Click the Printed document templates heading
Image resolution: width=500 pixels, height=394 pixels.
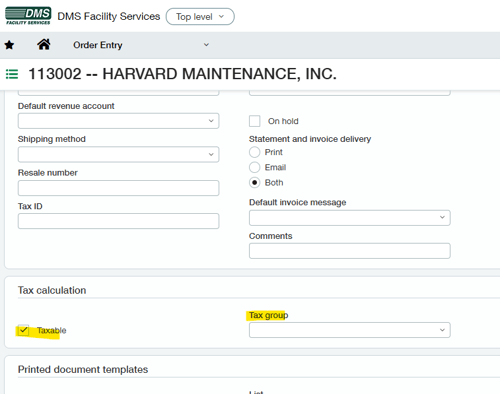pos(83,369)
